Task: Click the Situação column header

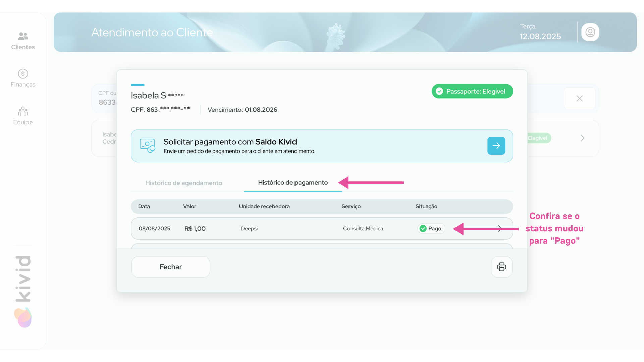Action: coord(426,206)
